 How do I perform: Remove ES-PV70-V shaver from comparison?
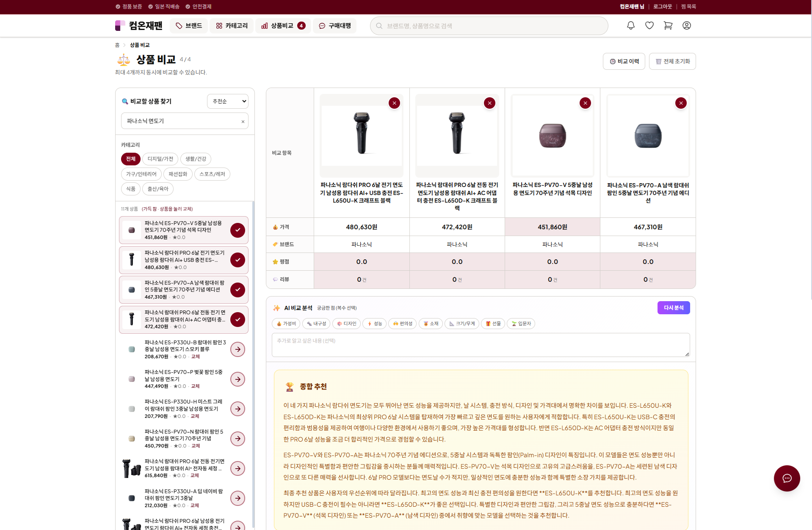click(x=585, y=103)
